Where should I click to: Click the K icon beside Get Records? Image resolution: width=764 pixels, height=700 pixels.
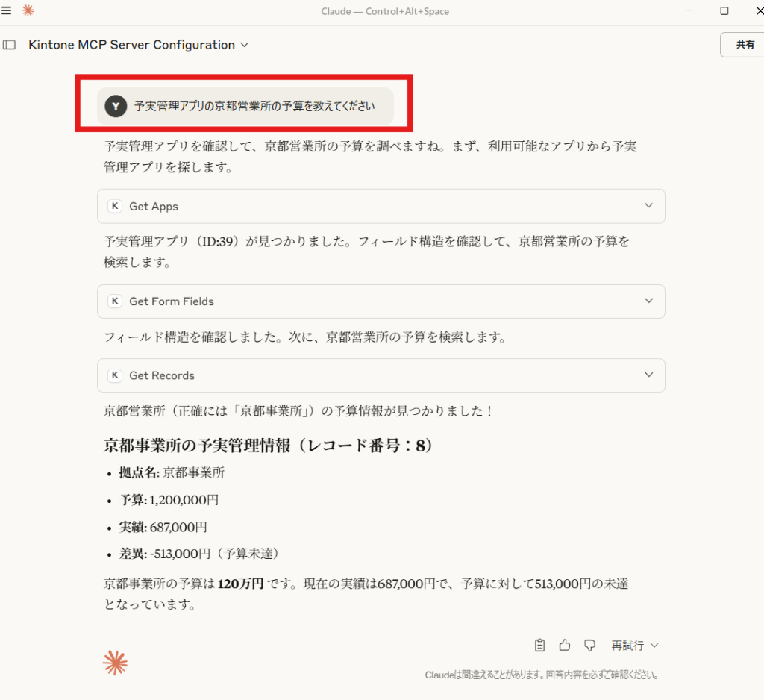pyautogui.click(x=115, y=375)
